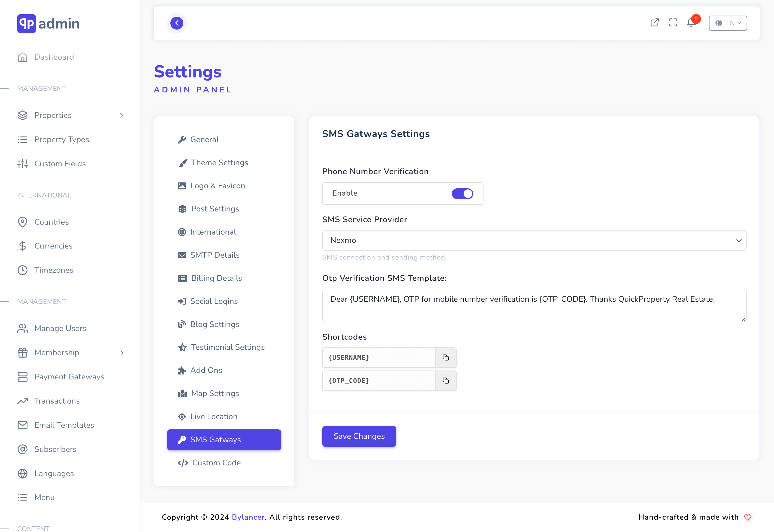Click the {USERNAME} shortcode field
The image size is (774, 532).
click(x=378, y=358)
